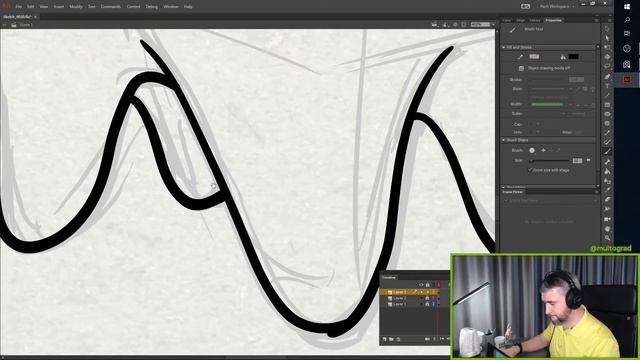Screen dimensions: 640x360
Task: Select the Oval tool
Action: pos(607,114)
